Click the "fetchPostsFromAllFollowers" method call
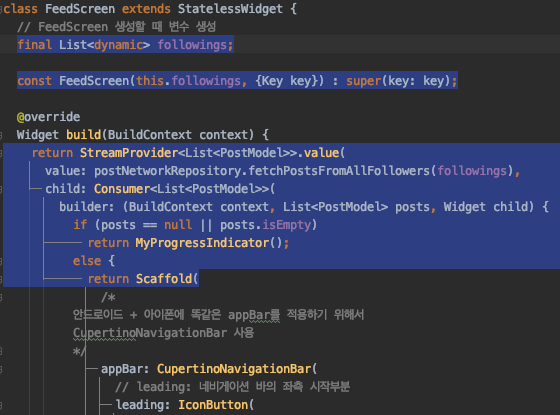Screen dimensions: 560x415 coord(339,171)
